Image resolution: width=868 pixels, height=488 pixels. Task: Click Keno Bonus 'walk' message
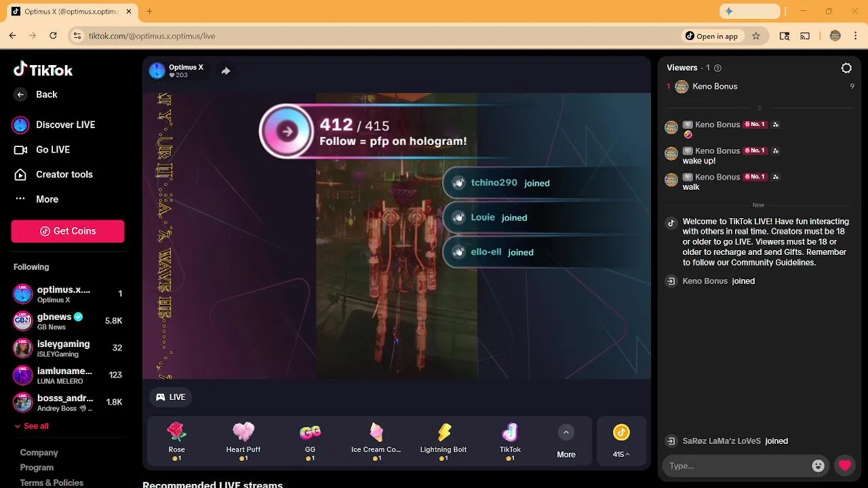[x=691, y=187]
